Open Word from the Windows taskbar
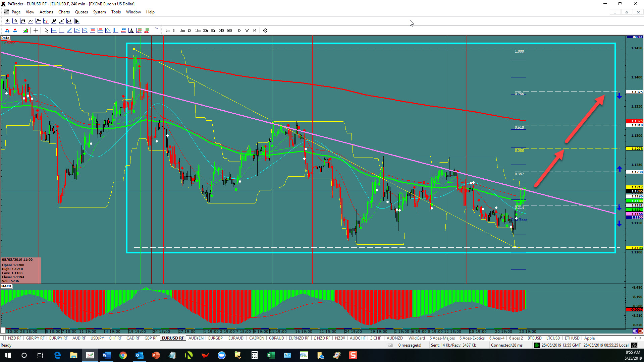 107,355
